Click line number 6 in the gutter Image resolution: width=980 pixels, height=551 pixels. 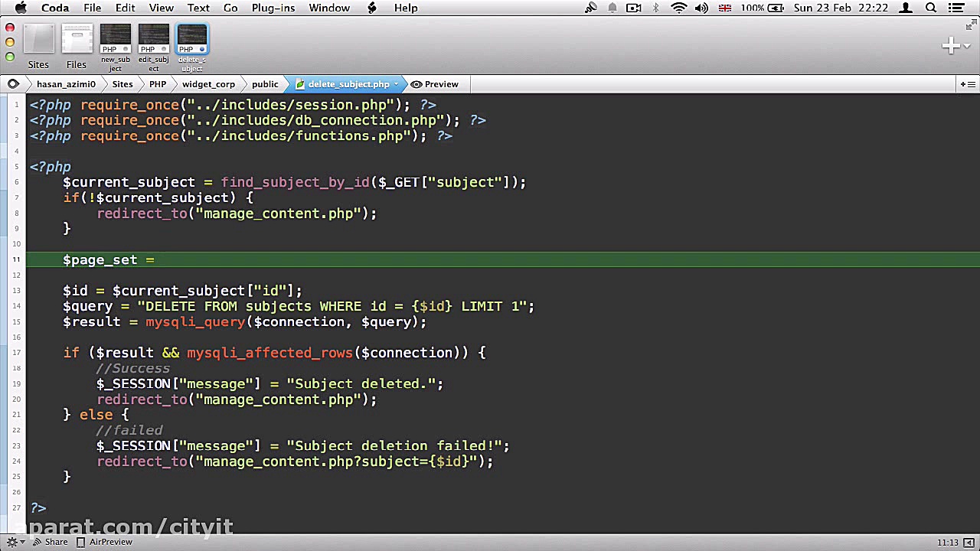click(16, 182)
